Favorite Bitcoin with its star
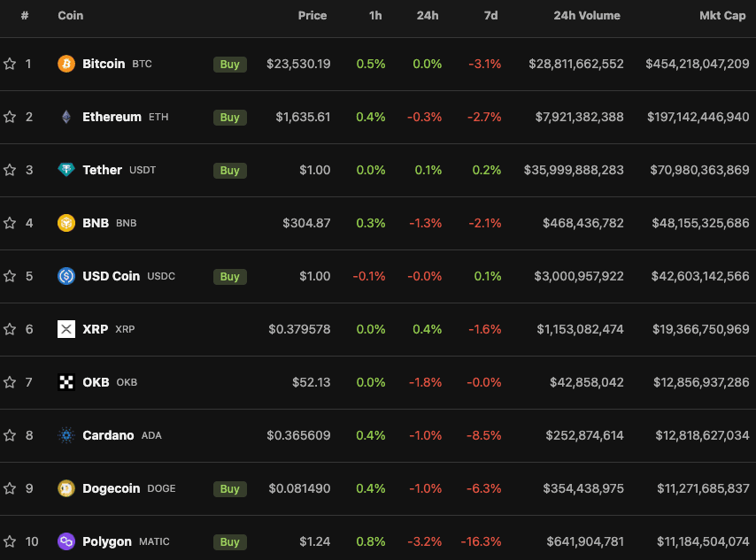Screen dimensions: 756x560 point(10,64)
